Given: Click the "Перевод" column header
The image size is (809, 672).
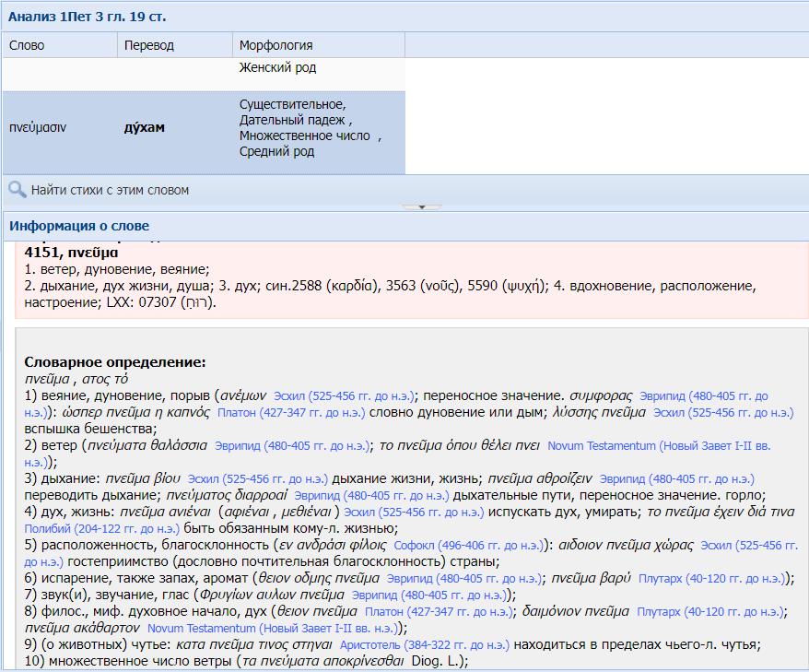Looking at the screenshot, I should coord(148,45).
